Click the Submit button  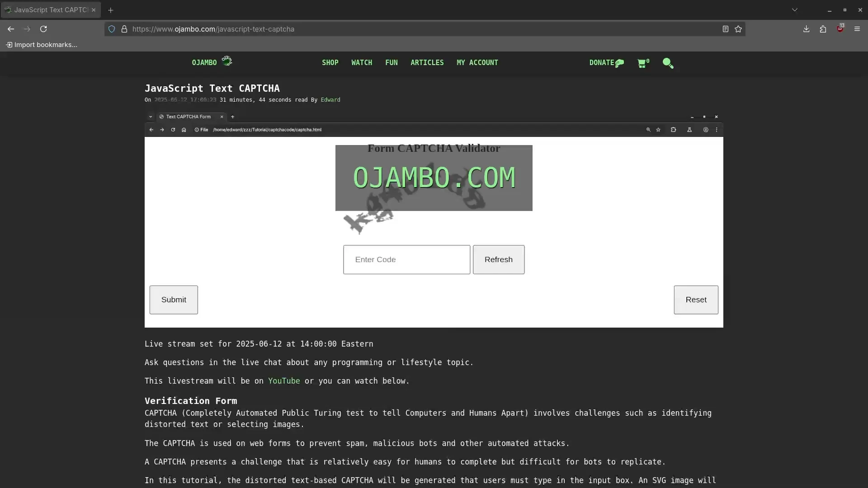[x=174, y=300]
